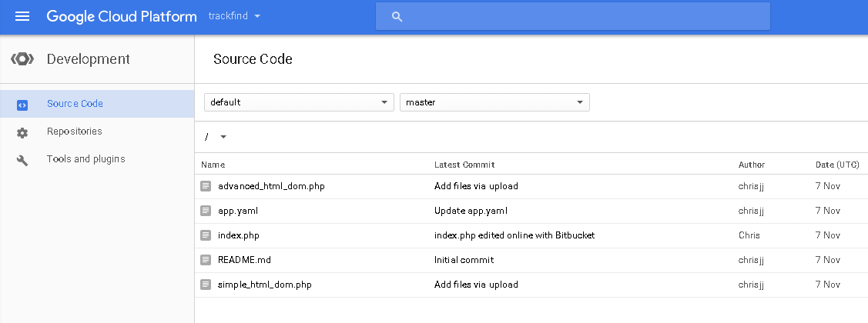Open the root path dropdown arrow
868x323 pixels.
click(223, 137)
